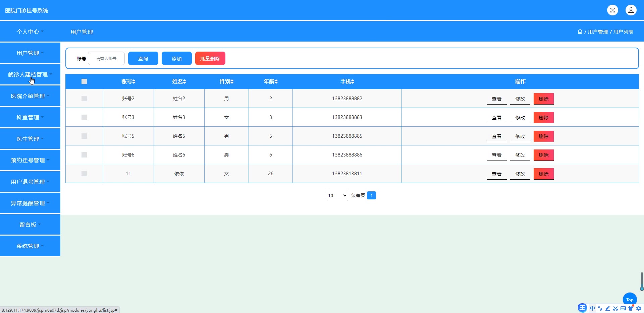The width and height of the screenshot is (644, 313).
Task: Open the rows-per-page dropdown showing 10
Action: point(337,195)
